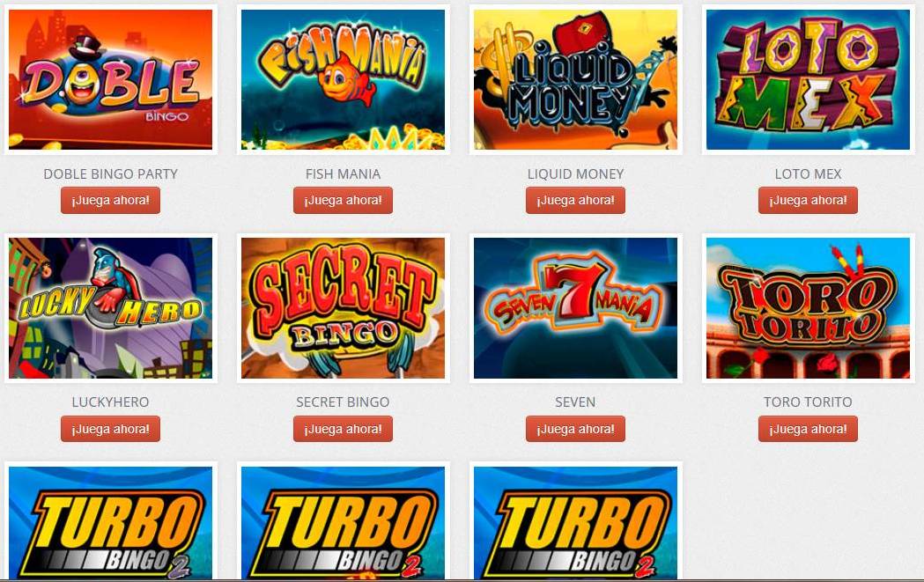Select the Lucky Hero game thumbnail
This screenshot has height=582, width=924.
click(110, 308)
